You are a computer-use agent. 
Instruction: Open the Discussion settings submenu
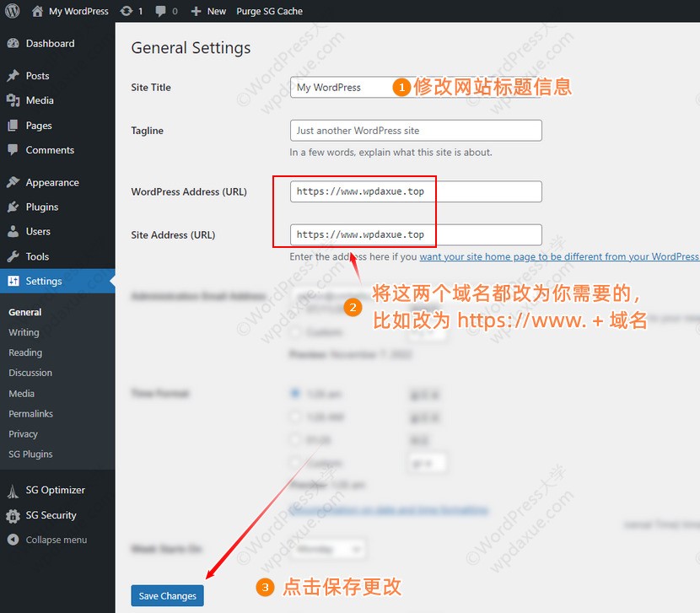coord(30,373)
